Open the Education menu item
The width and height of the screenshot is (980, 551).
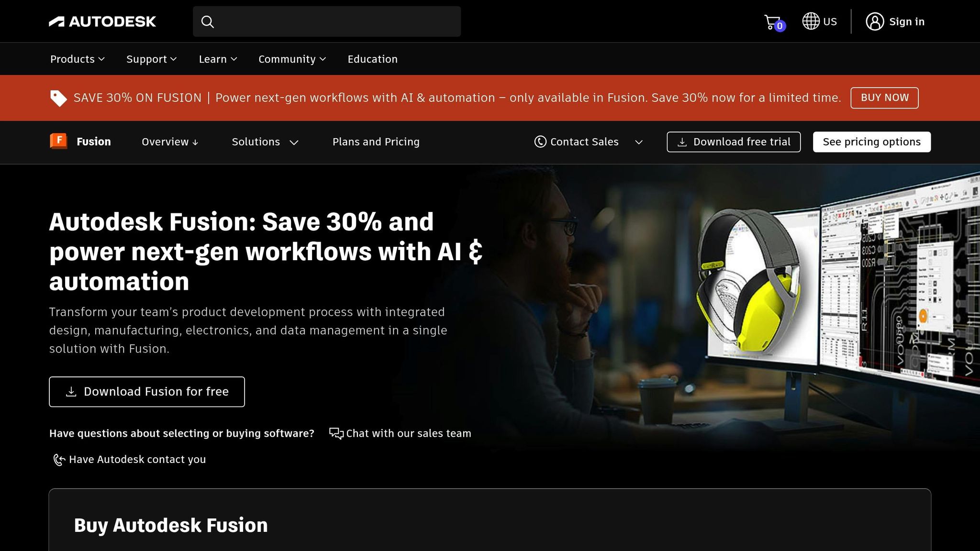(372, 59)
